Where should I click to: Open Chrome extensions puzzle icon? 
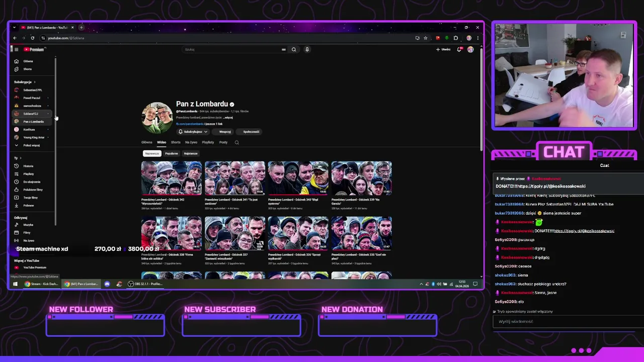[456, 38]
